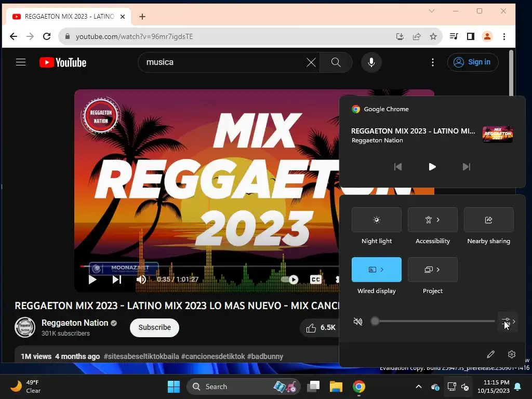Open File Explorer from taskbar
The width and height of the screenshot is (532, 399).
336,387
